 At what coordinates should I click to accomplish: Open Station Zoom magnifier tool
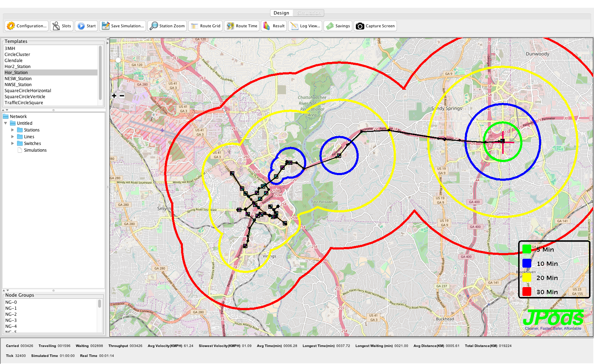pyautogui.click(x=154, y=26)
